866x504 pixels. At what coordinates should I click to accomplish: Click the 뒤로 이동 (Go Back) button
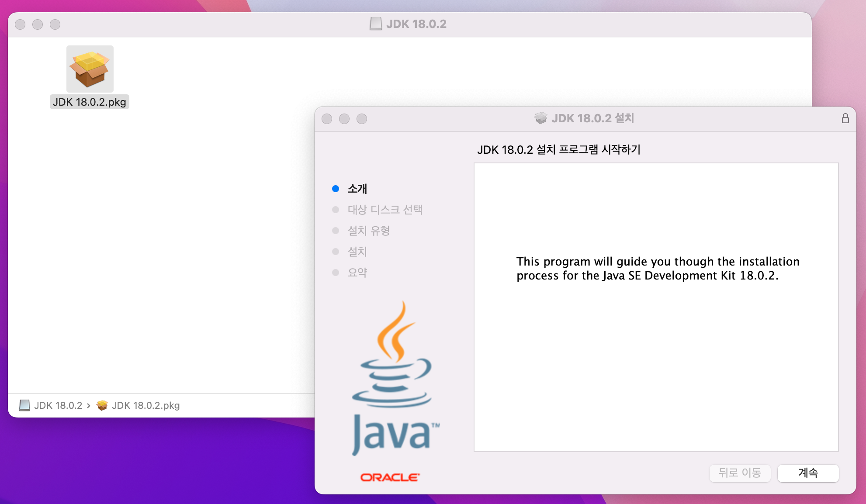point(740,473)
